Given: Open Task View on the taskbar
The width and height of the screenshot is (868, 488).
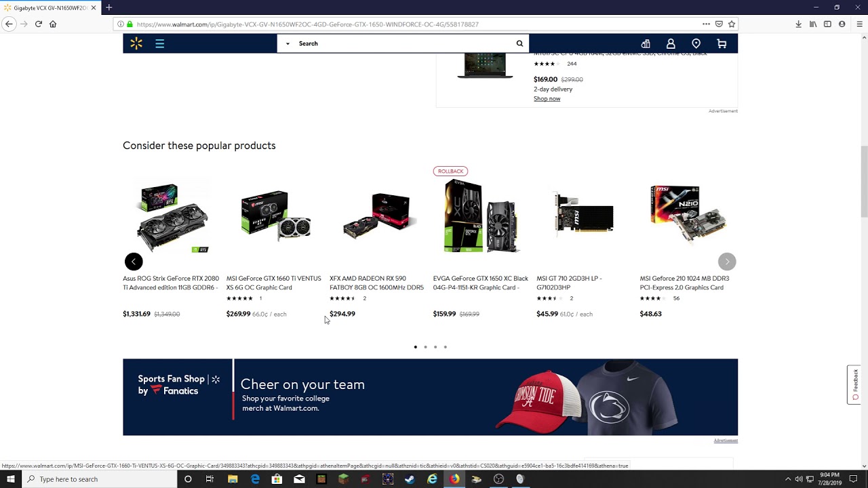Looking at the screenshot, I should click(x=210, y=479).
